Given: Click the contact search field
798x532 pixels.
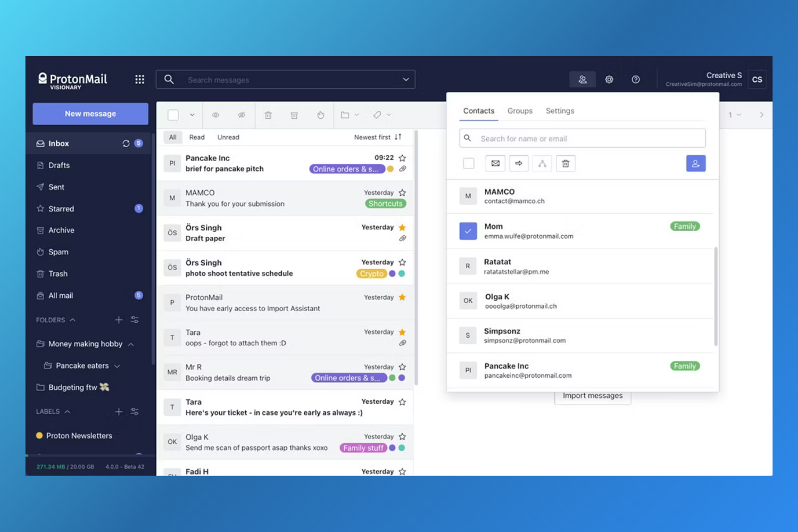Looking at the screenshot, I should tap(581, 138).
